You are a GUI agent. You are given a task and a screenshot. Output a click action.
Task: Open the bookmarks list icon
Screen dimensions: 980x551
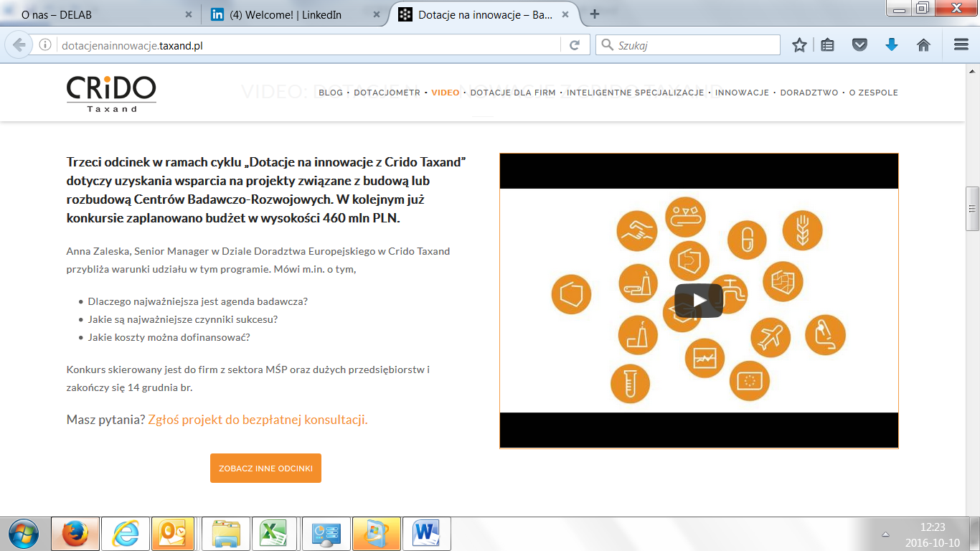click(x=828, y=45)
